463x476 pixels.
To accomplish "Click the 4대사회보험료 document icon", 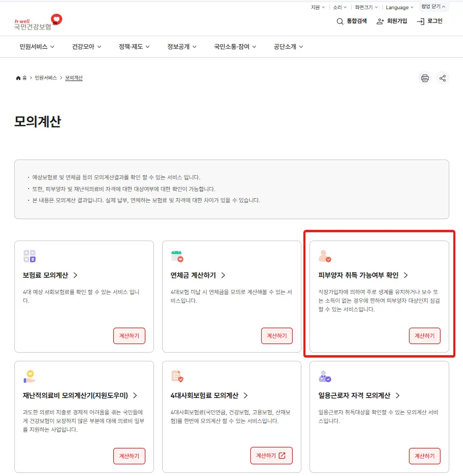I will pyautogui.click(x=177, y=376).
